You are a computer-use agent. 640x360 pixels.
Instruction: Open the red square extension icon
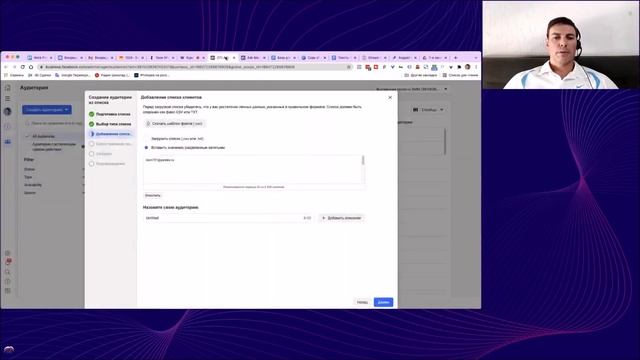[376, 67]
